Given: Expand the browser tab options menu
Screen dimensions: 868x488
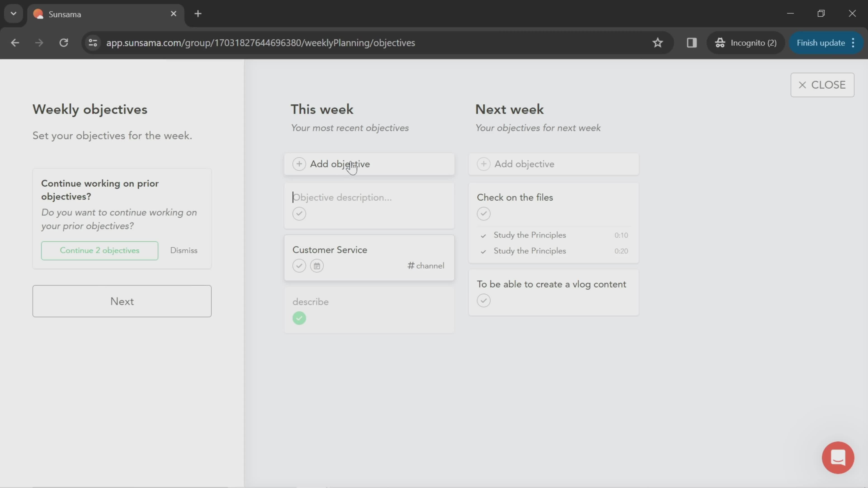Looking at the screenshot, I should coord(13,13).
